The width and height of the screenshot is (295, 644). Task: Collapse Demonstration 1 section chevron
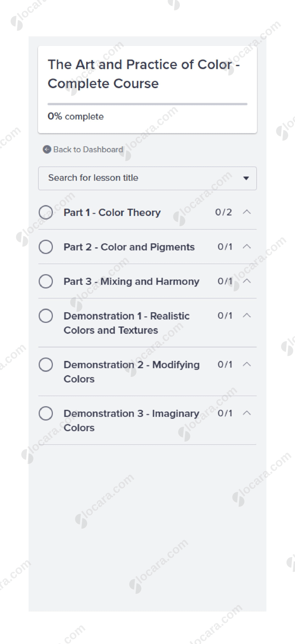[247, 315]
